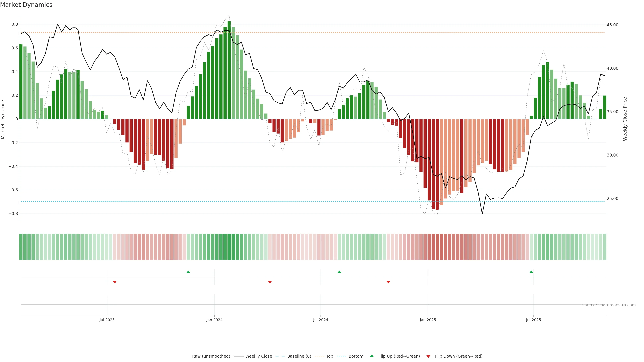Viewport: 644px width, 362px height.
Task: Click the source sharemaestro.com text
Action: click(609, 305)
